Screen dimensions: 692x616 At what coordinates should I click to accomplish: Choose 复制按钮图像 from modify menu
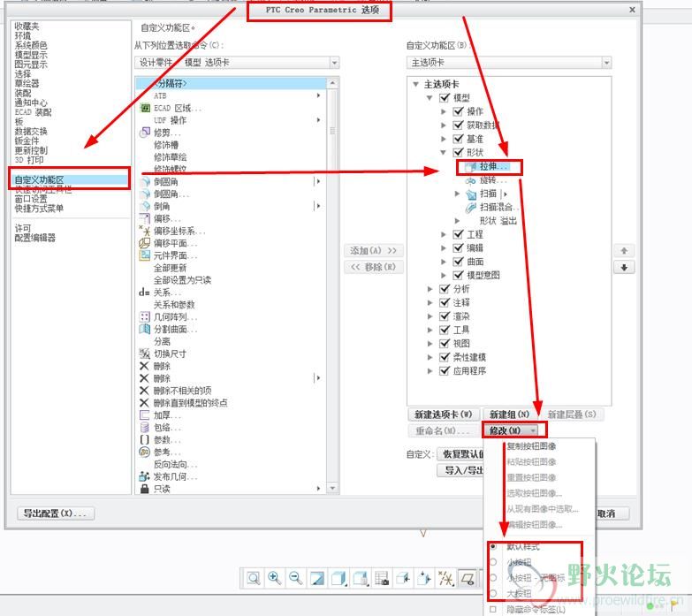point(530,446)
